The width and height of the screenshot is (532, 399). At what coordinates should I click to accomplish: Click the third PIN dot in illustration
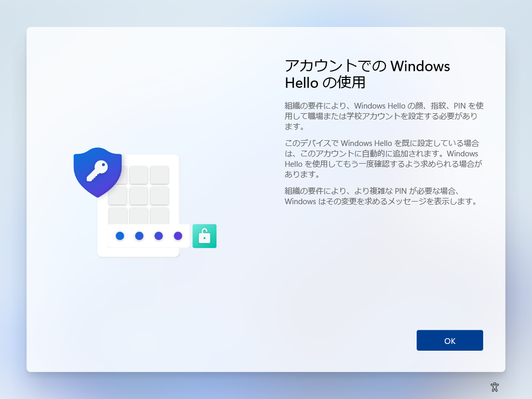158,236
